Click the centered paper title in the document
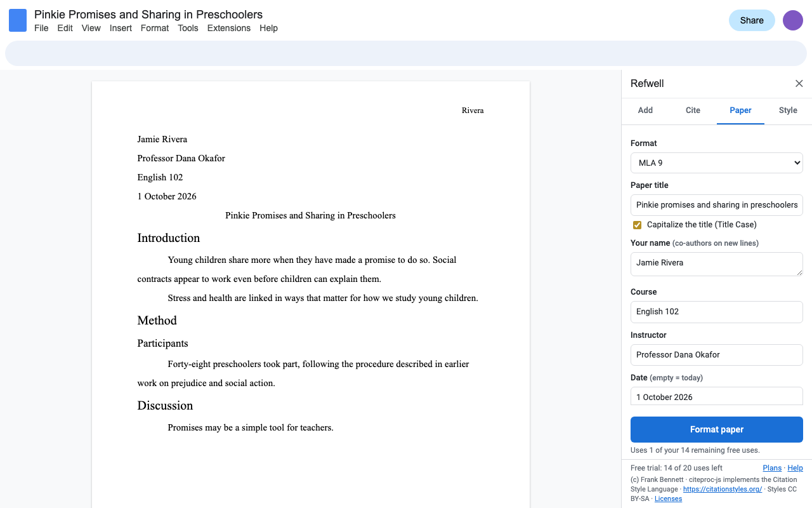This screenshot has height=508, width=812. point(310,216)
